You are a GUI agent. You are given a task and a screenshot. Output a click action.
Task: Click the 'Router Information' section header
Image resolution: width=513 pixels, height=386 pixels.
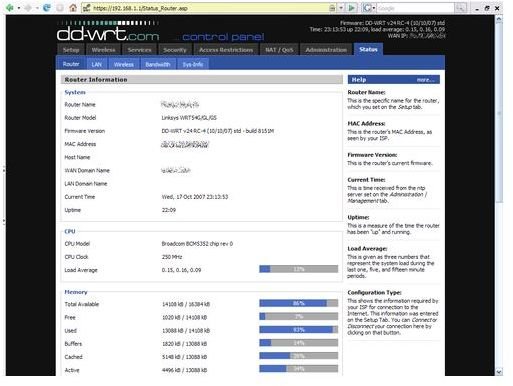(x=202, y=80)
